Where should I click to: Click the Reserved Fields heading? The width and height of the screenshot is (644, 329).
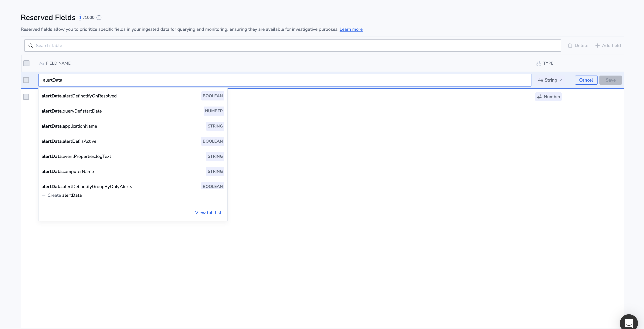click(48, 18)
